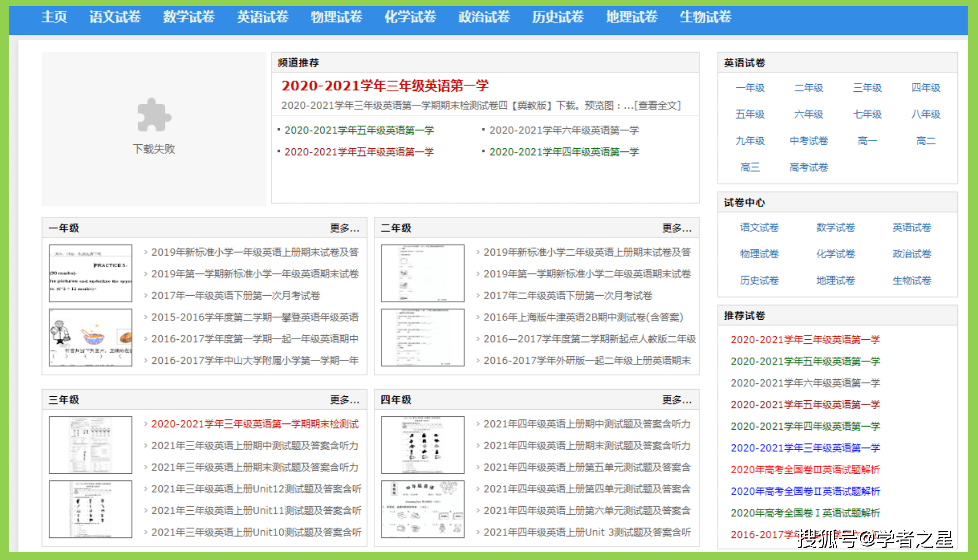Select 物理试卷 in the navigation bar
The height and width of the screenshot is (560, 978).
coord(336,17)
